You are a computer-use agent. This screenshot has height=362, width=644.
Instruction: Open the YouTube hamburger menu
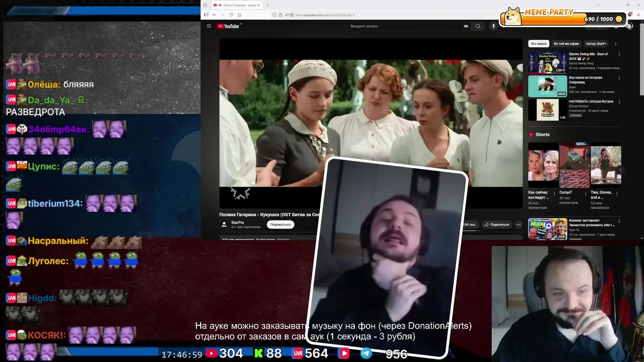coord(209,26)
